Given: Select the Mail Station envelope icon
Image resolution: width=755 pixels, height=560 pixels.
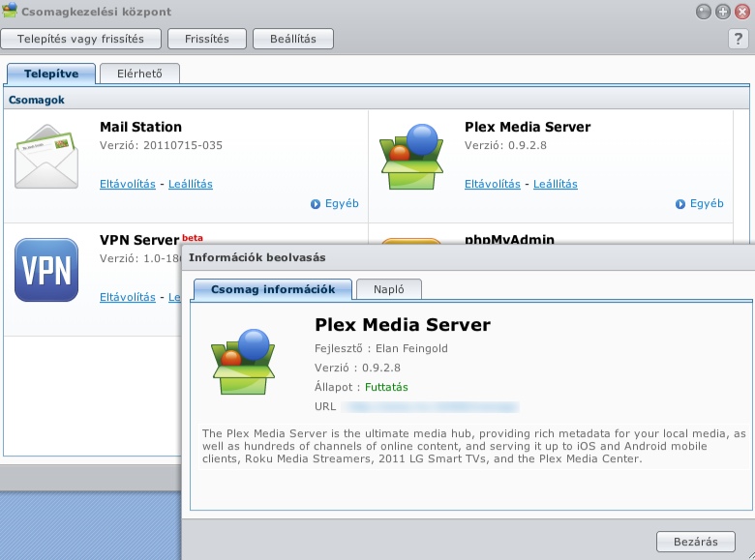Looking at the screenshot, I should click(x=46, y=157).
